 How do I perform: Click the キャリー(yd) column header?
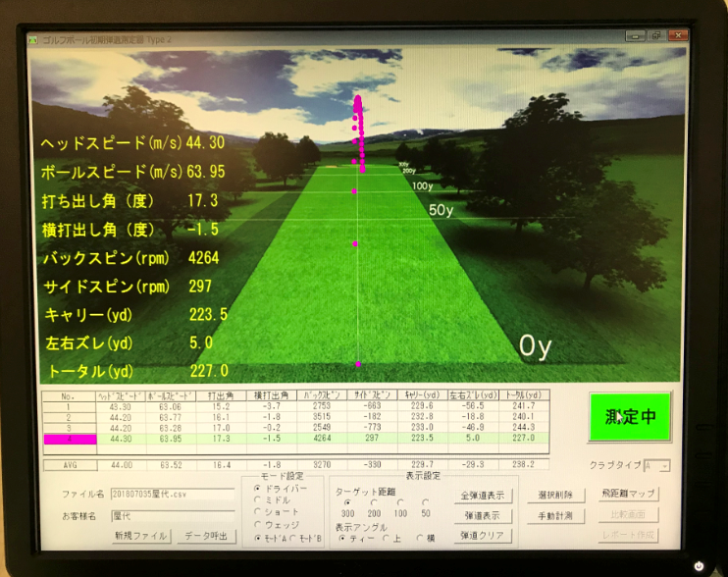(422, 395)
